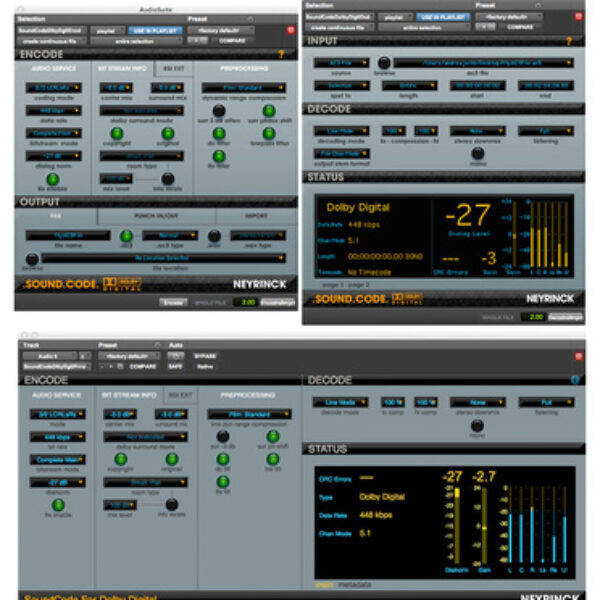600x600 pixels.
Task: Toggle original LED in top encoder window
Action: tap(168, 133)
